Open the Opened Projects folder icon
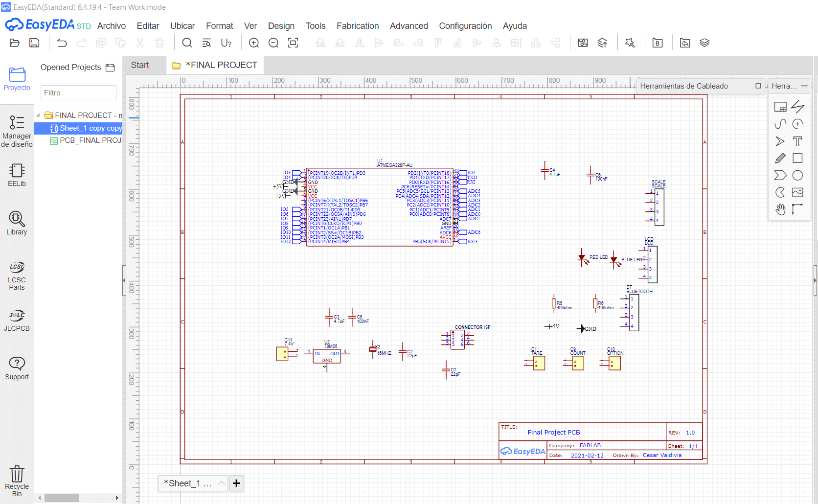The height and width of the screenshot is (504, 818). (x=111, y=68)
